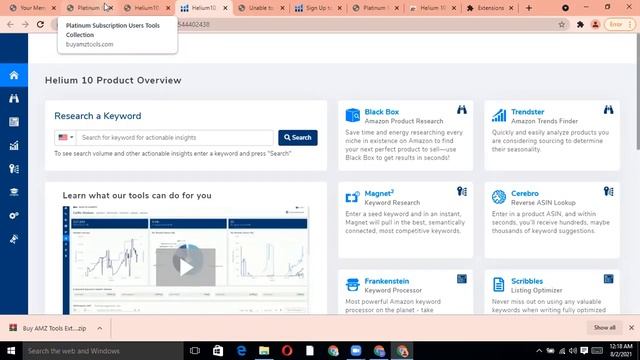The width and height of the screenshot is (640, 360).
Task: Open the Windows Start menu
Action: 11,351
